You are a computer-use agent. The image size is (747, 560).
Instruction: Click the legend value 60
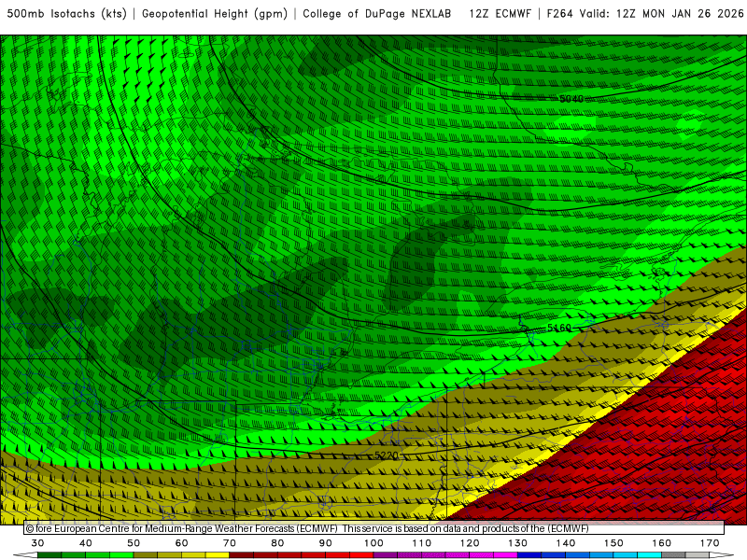(181, 543)
